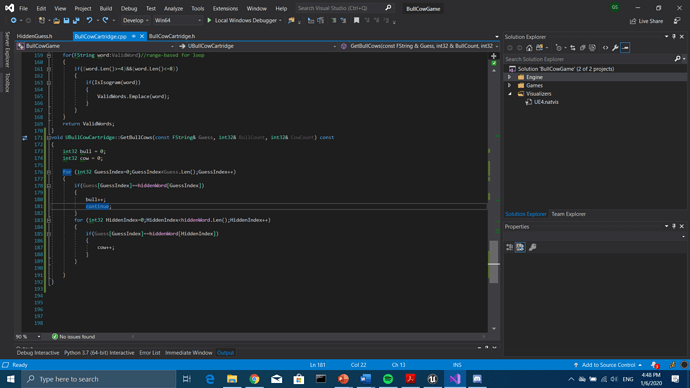Switch to the HiddenGuess.h tab
The image size is (690, 388).
[34, 36]
